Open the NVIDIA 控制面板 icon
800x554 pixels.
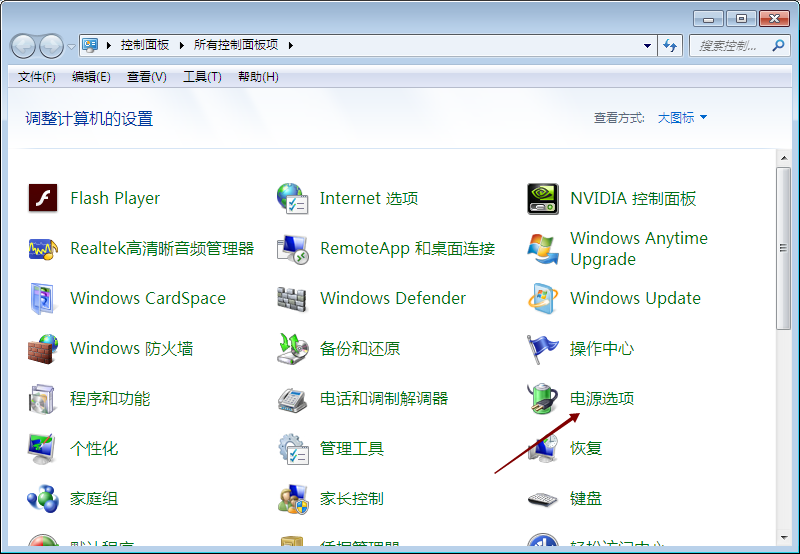pos(542,198)
